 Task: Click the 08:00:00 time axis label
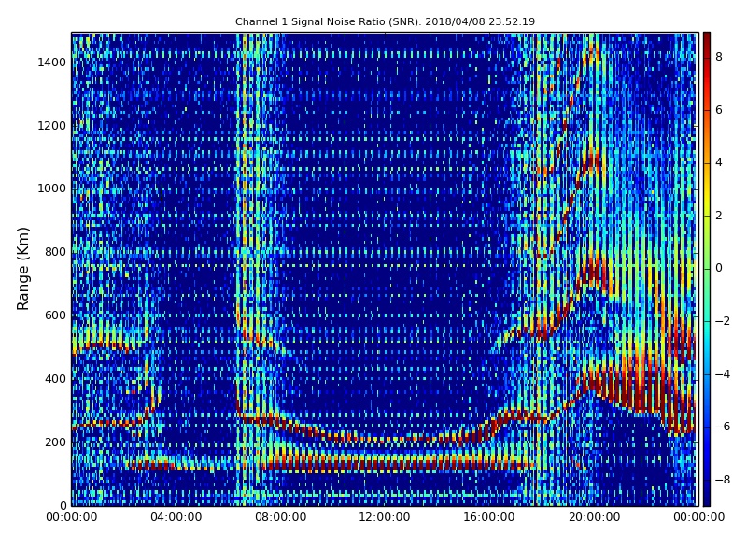(x=281, y=517)
